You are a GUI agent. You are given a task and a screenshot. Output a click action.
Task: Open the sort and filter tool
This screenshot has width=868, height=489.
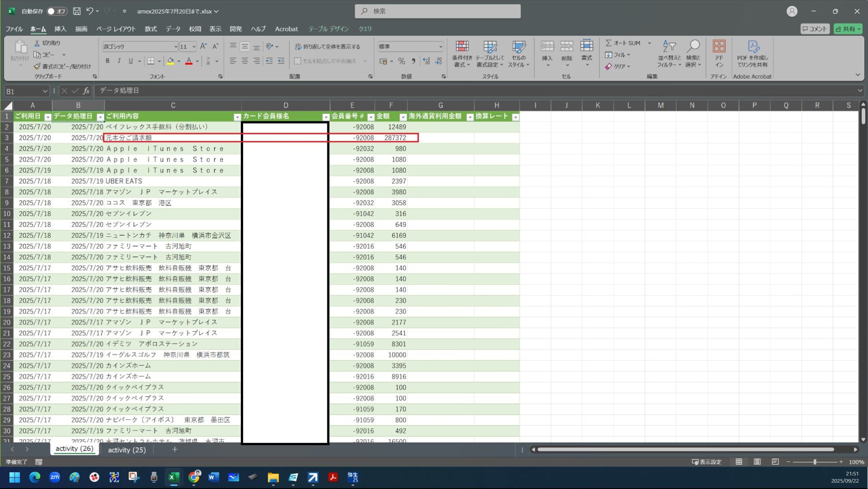(x=669, y=47)
